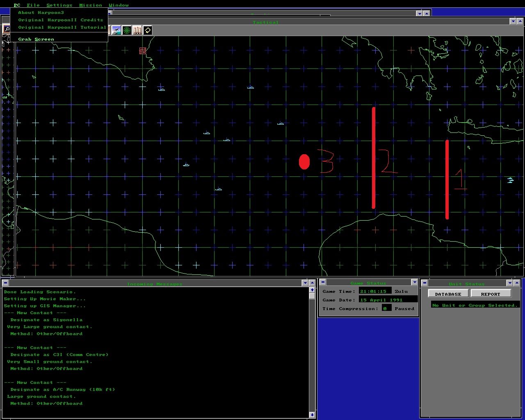Select ship icon left of red dot marker
Viewport: 525px width, 420px height.
(281, 123)
